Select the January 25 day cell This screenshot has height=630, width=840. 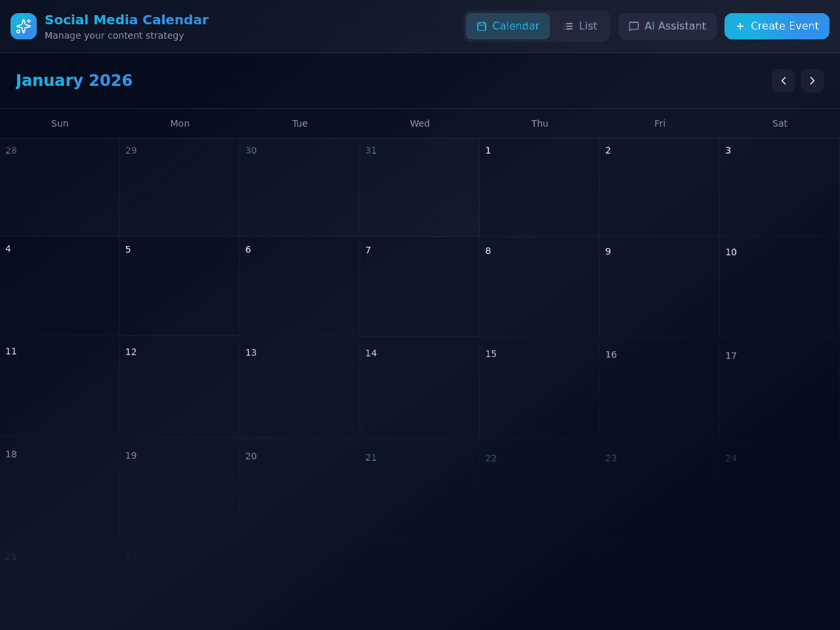[60, 587]
